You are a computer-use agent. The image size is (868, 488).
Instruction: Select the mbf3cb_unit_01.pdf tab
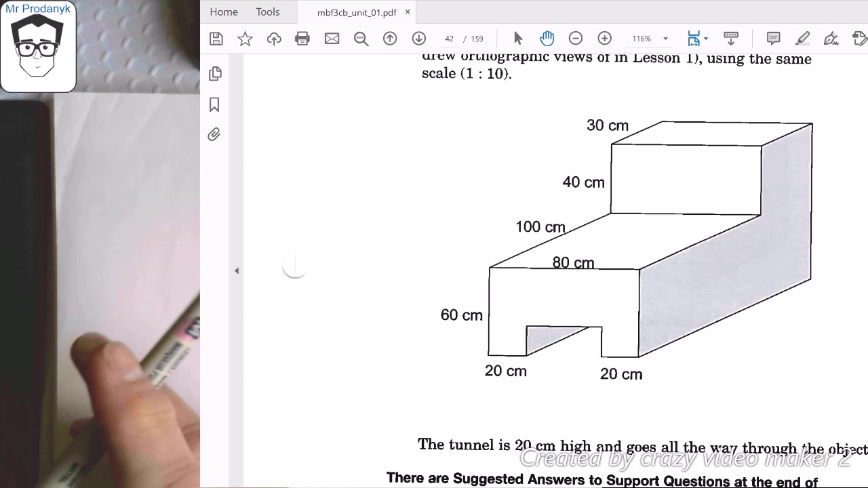[357, 12]
